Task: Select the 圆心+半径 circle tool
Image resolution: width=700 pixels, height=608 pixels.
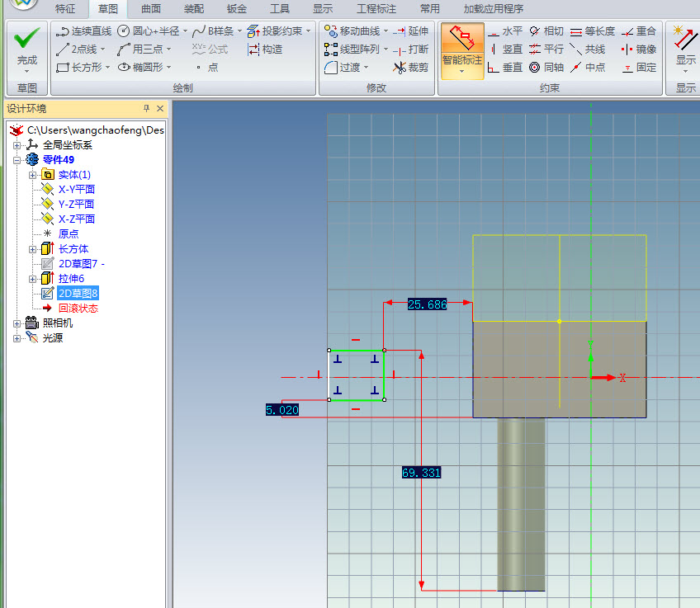Action: (x=149, y=31)
